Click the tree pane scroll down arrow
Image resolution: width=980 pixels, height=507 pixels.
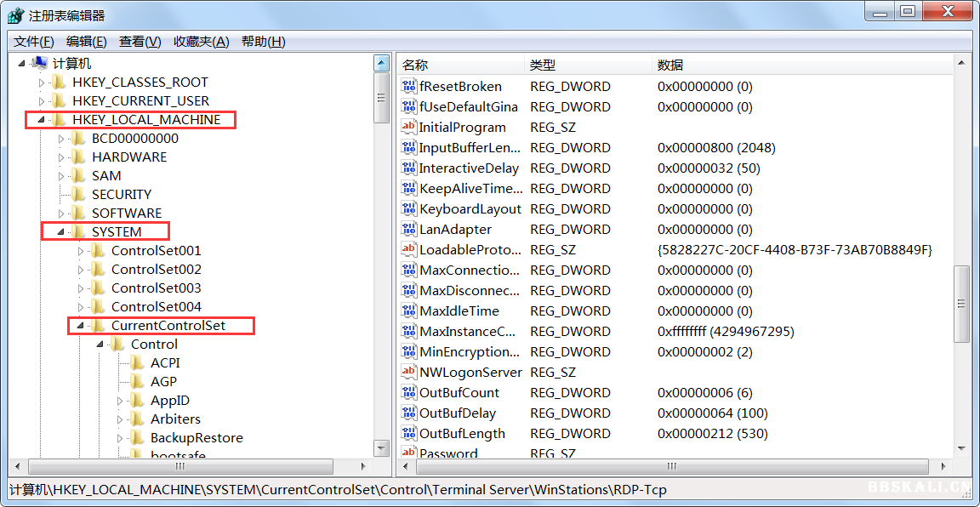click(382, 448)
